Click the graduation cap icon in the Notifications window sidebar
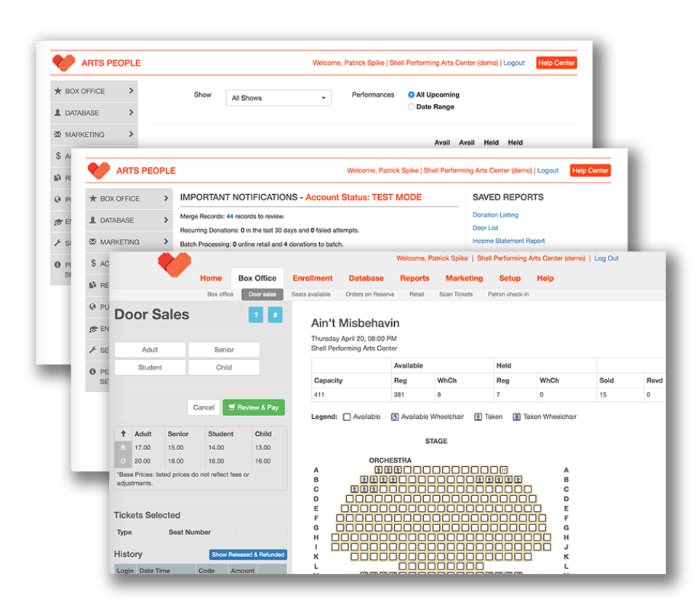 point(93,329)
